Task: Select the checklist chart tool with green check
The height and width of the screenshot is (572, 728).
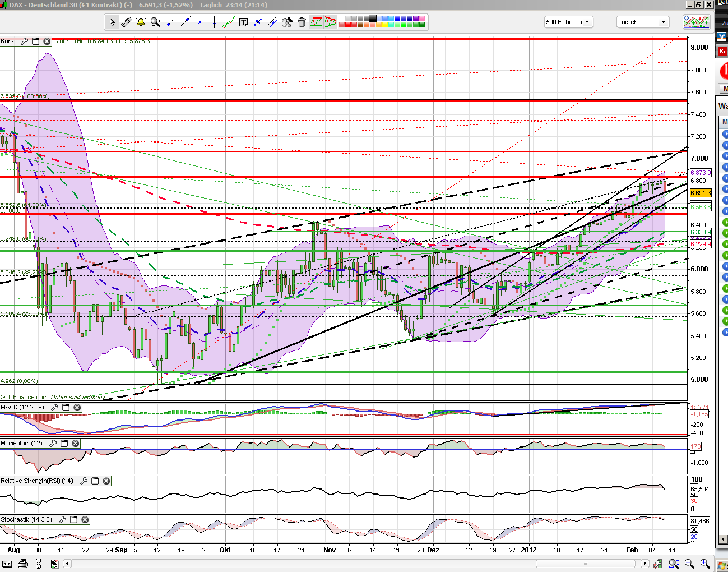Action: [229, 22]
